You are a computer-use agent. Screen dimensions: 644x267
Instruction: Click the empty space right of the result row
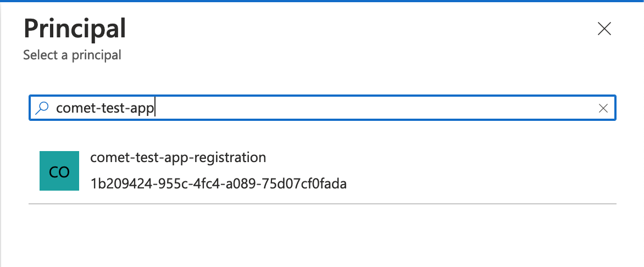481,171
